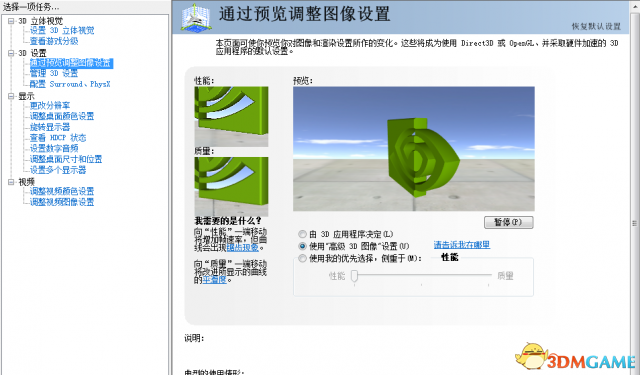Open 查看游戏分级 page

pyautogui.click(x=54, y=41)
